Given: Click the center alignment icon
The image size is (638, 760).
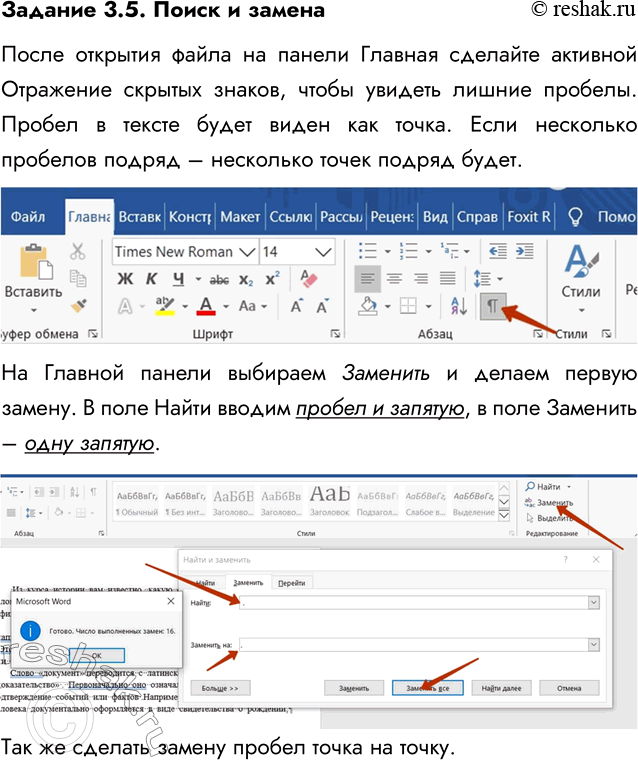Looking at the screenshot, I should pos(395,280).
